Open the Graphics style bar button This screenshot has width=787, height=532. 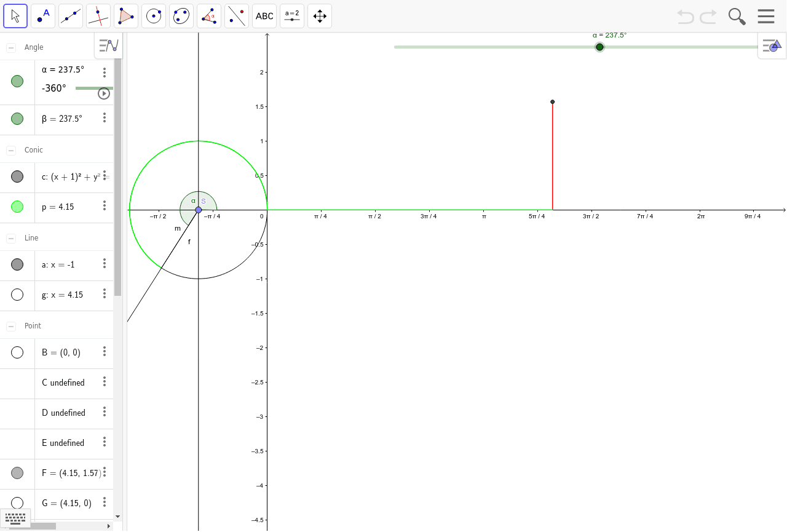(x=772, y=46)
